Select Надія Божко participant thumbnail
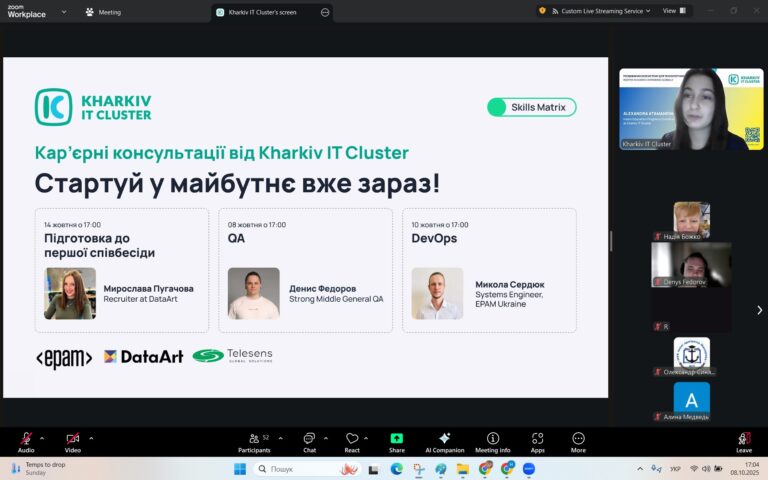Screen dimensions: 768x480 (692, 221)
